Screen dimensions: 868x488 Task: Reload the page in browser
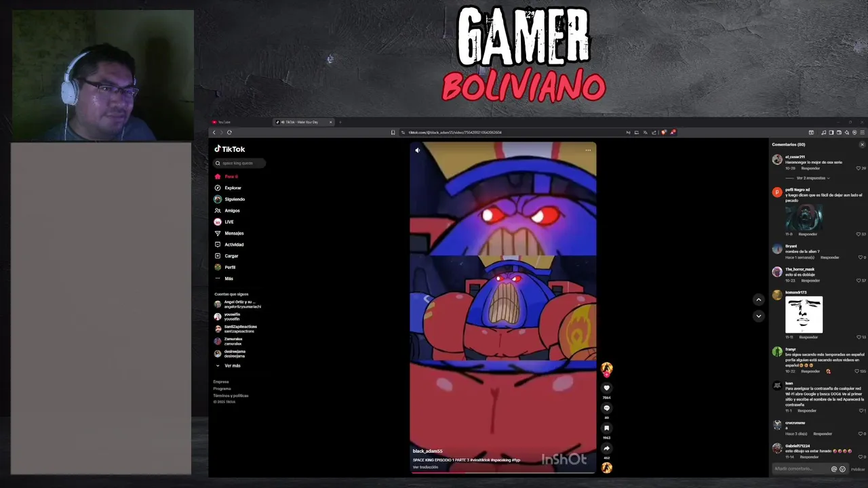(x=229, y=132)
